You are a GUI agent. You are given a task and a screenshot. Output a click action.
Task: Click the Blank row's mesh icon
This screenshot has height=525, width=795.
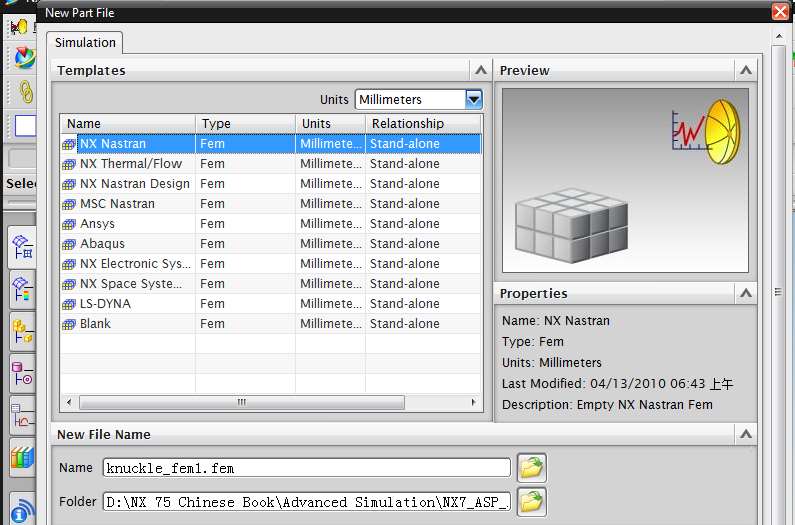(x=69, y=325)
